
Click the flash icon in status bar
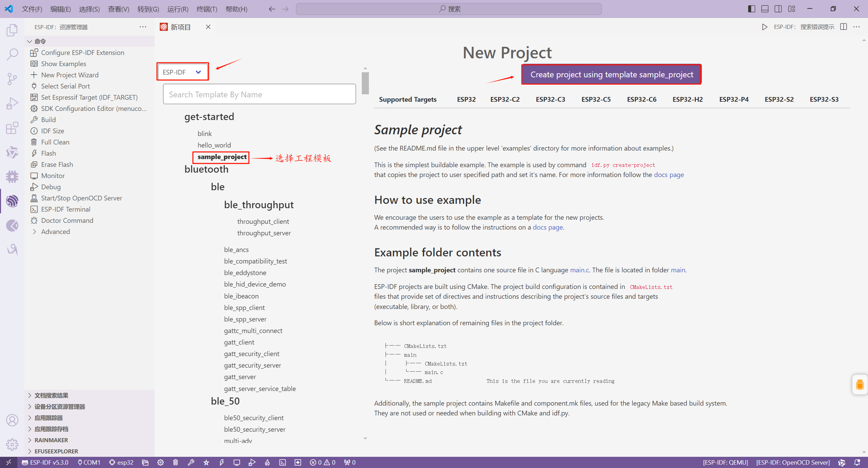point(221,462)
